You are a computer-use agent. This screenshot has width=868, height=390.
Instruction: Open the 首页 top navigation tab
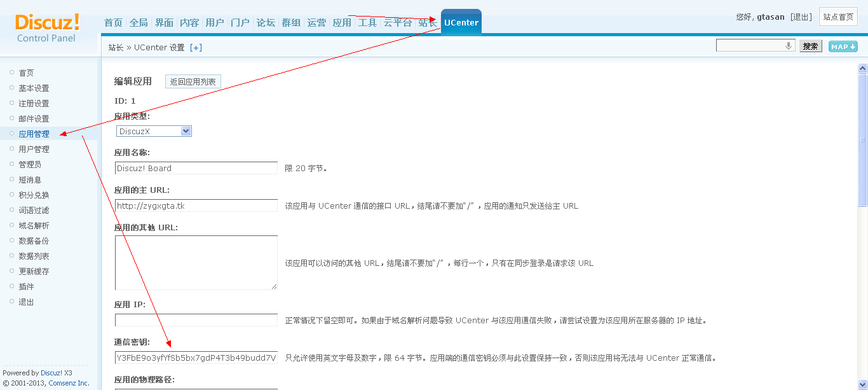pos(113,22)
